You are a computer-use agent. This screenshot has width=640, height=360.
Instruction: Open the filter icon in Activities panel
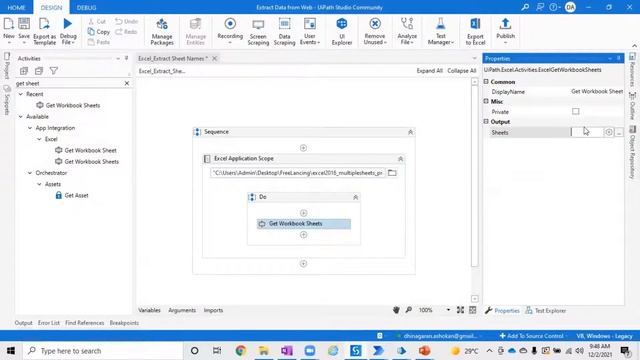point(53,71)
